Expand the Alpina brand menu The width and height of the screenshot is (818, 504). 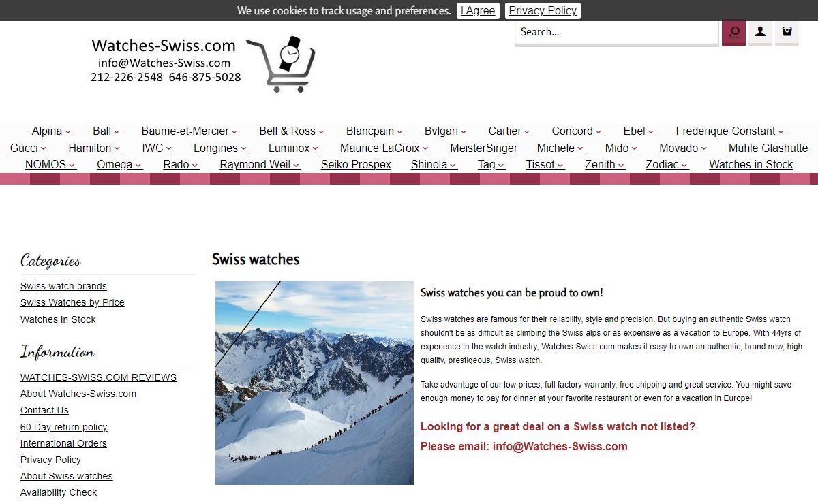coord(52,131)
